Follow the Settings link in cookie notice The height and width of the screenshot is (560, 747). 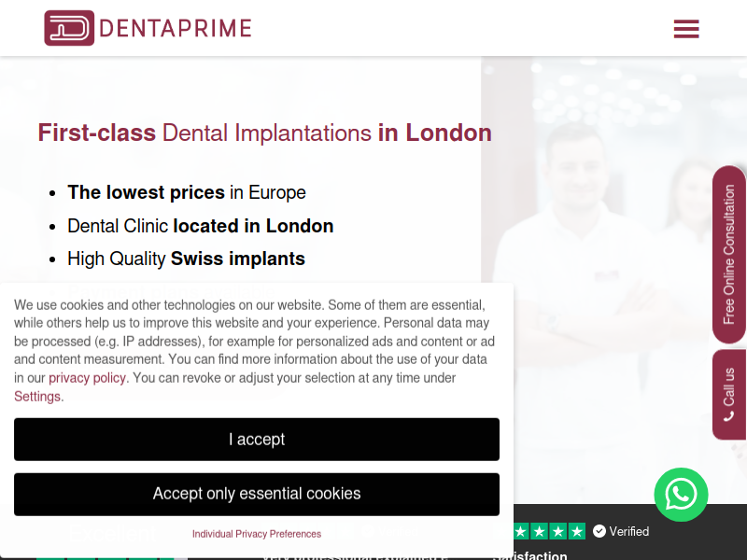click(37, 397)
